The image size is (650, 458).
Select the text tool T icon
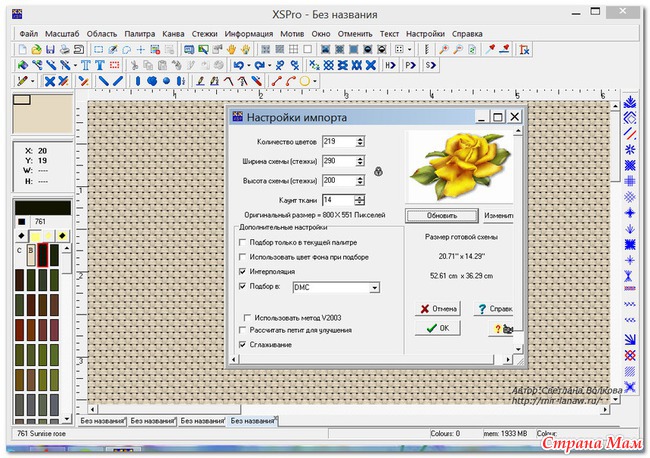coord(85,65)
